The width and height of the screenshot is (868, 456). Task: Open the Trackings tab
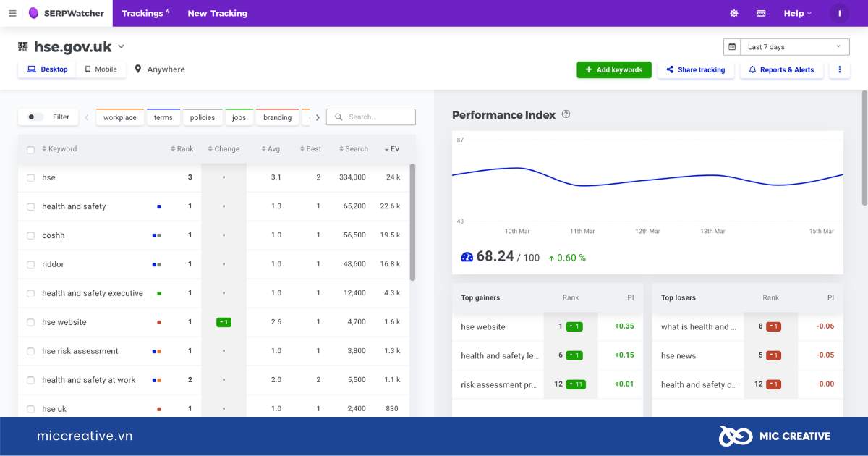(x=145, y=13)
